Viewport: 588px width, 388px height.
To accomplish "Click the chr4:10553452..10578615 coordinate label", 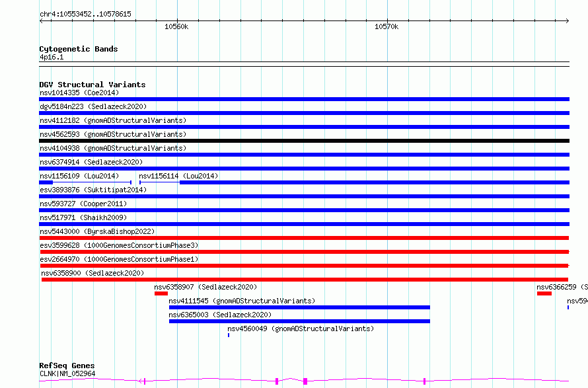I will [85, 14].
